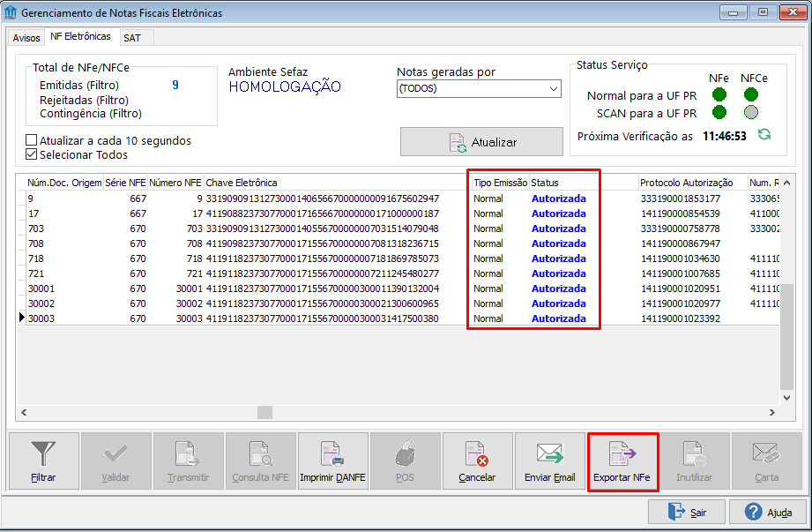This screenshot has height=532, width=812.
Task: Select row with document number 703
Action: click(399, 229)
